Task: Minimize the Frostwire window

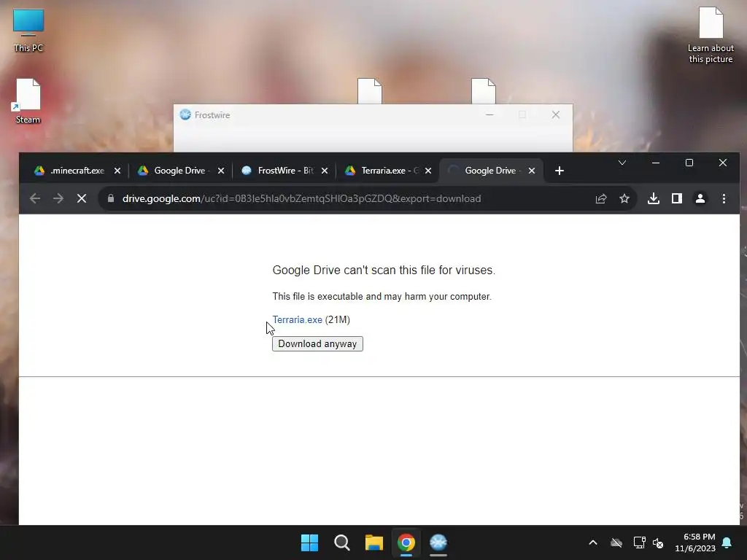Action: click(x=489, y=114)
